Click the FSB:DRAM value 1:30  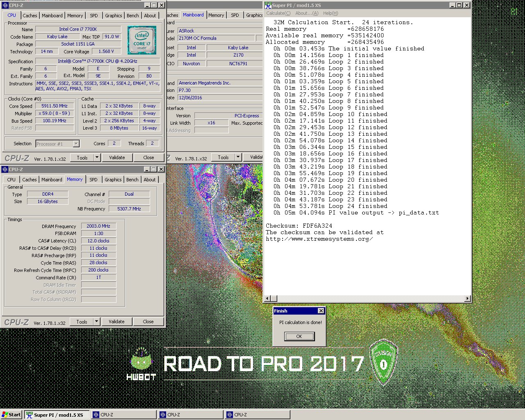(98, 233)
